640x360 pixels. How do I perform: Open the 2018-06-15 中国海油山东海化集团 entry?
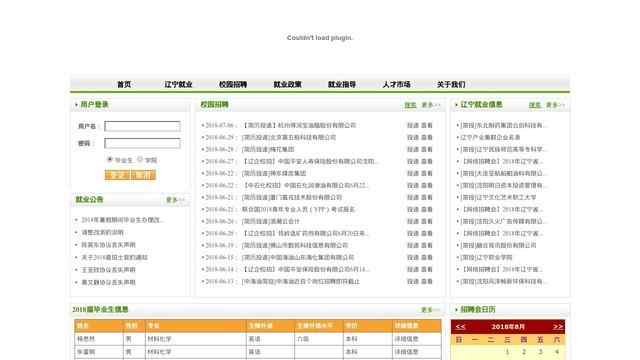[x=298, y=258]
